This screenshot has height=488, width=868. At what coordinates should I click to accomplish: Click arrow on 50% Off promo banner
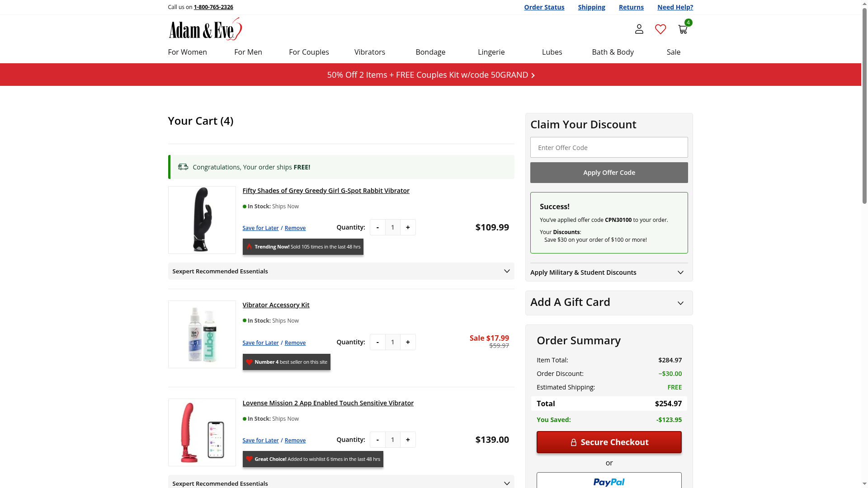click(533, 75)
